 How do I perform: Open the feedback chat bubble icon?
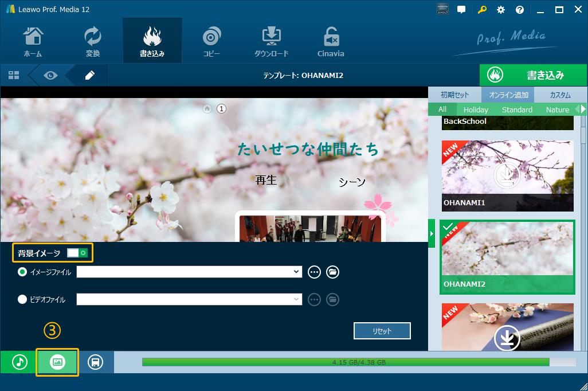click(x=461, y=10)
